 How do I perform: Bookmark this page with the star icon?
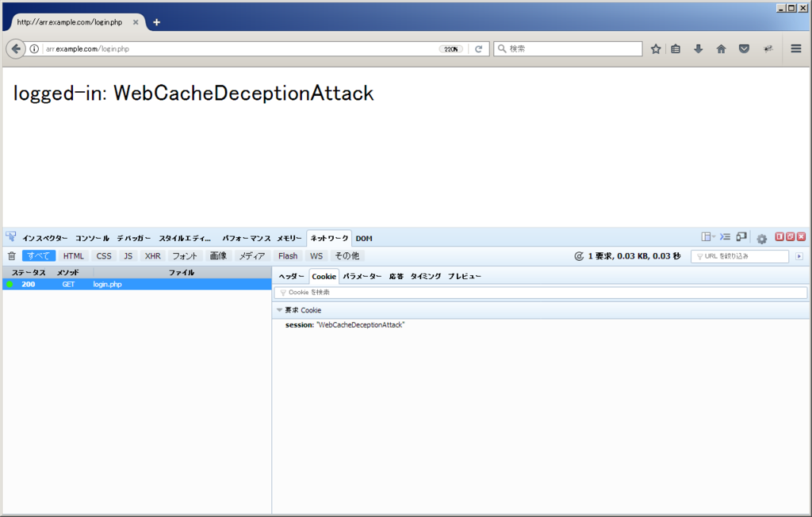656,49
